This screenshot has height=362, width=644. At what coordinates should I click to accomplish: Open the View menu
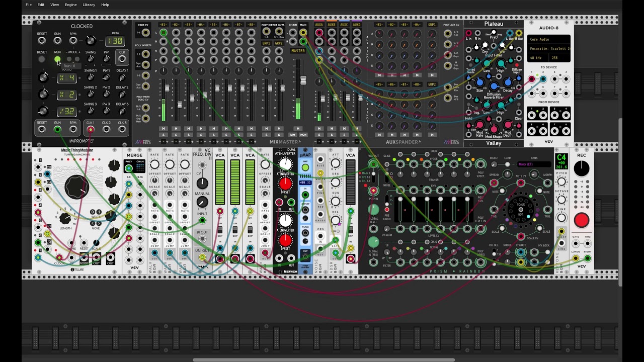click(x=54, y=5)
